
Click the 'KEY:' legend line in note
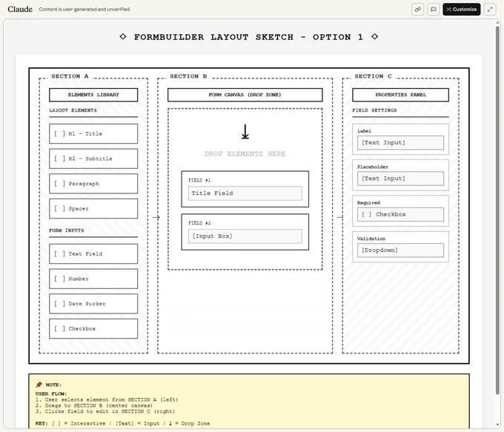[122, 423]
